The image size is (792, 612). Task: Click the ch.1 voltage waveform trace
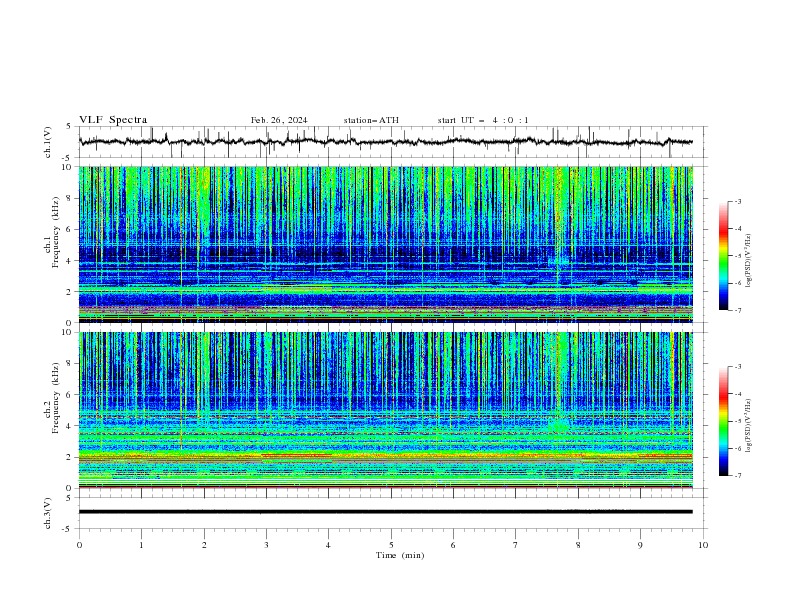[x=385, y=142]
